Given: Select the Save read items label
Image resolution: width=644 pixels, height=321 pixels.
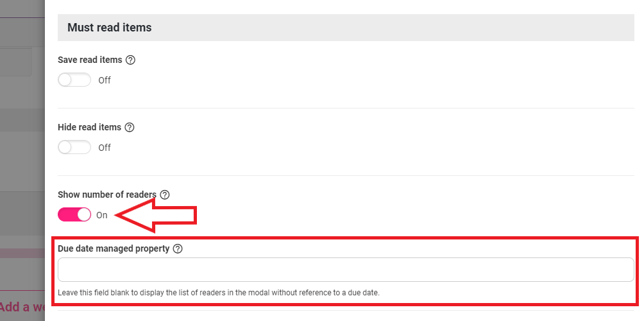Looking at the screenshot, I should (x=90, y=60).
